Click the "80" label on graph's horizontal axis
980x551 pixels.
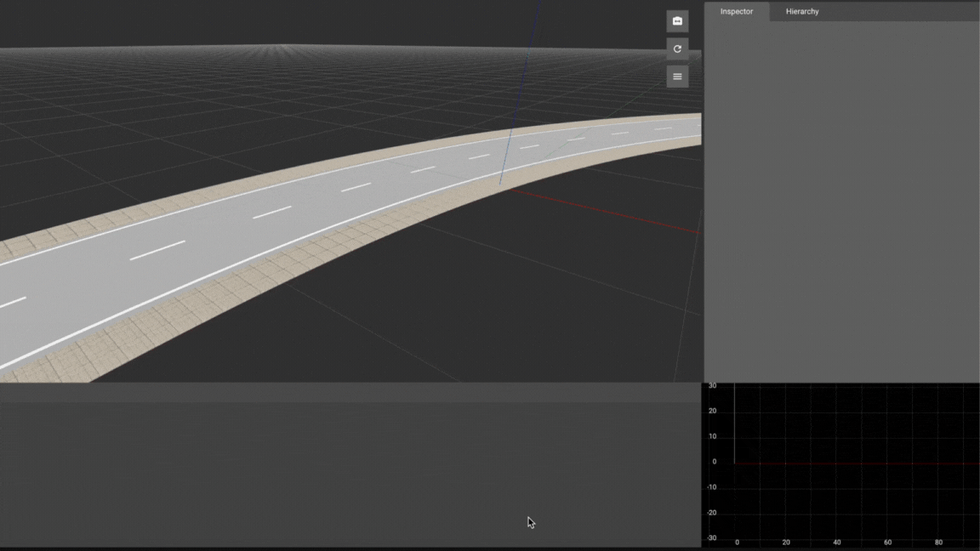(x=938, y=542)
